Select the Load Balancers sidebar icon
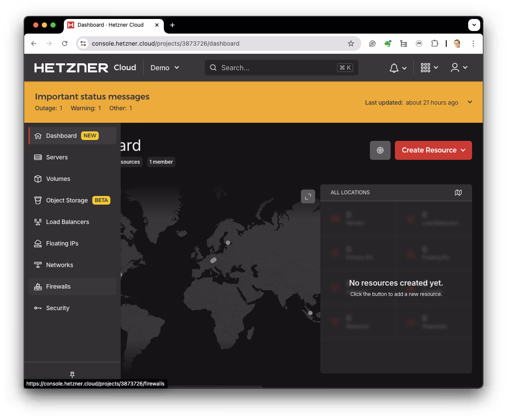Viewport: 507px width, 420px height. coord(38,222)
